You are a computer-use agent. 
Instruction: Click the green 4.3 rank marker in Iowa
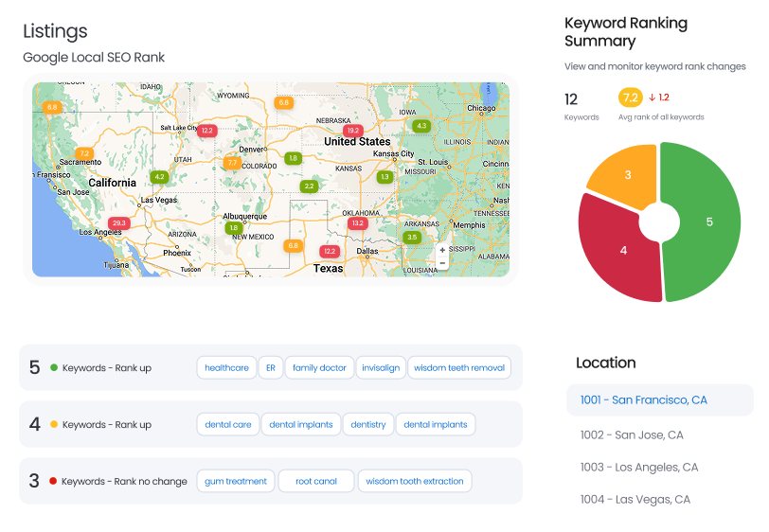(421, 126)
